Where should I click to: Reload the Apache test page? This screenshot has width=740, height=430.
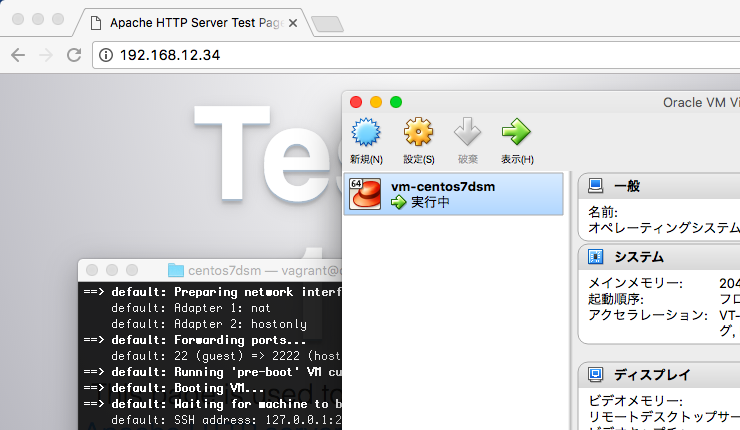(74, 55)
